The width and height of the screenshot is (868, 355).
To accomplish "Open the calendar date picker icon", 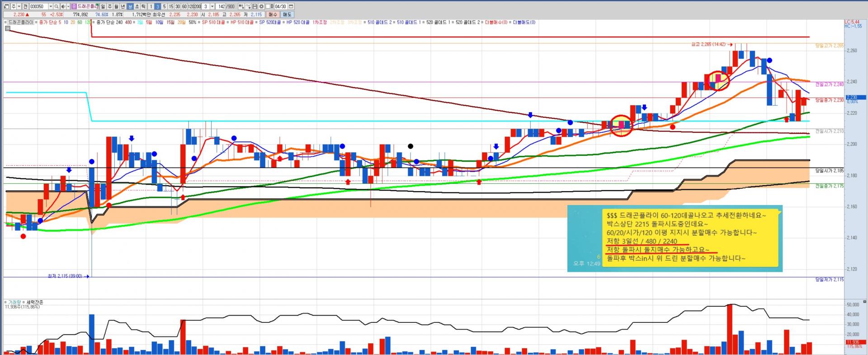I will (291, 7).
